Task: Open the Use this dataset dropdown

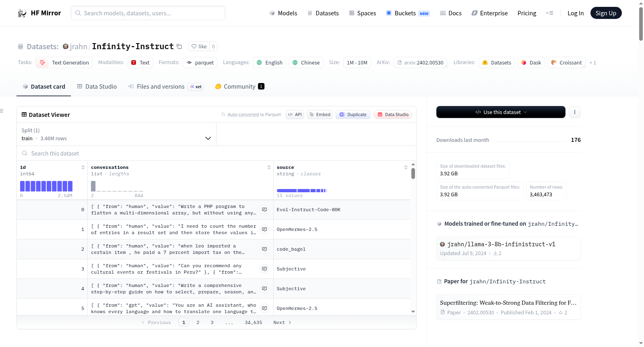Action: click(501, 112)
